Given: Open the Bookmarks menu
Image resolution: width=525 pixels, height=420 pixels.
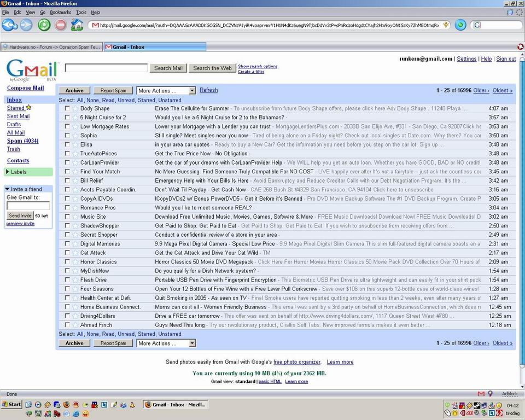Looking at the screenshot, I should pos(61,13).
